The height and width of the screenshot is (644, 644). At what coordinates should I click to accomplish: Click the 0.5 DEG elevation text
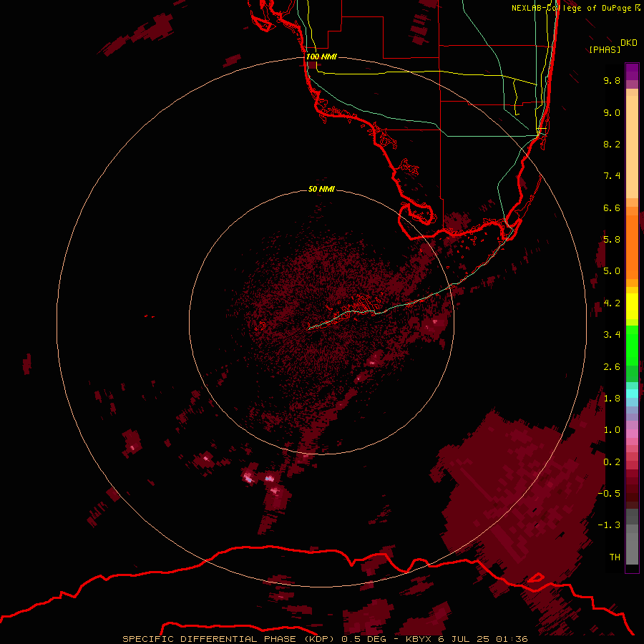[x=364, y=639]
